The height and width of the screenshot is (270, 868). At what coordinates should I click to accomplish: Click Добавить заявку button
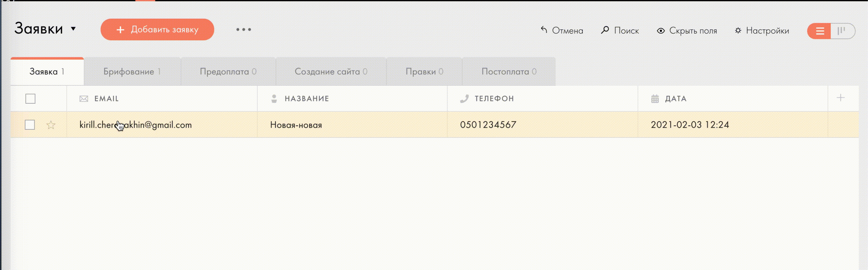tap(157, 29)
